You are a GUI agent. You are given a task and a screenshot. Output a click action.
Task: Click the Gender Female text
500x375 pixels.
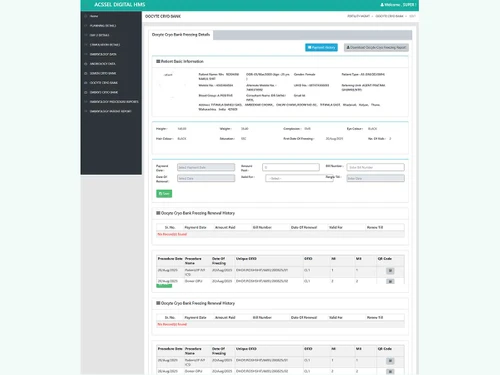click(304, 75)
